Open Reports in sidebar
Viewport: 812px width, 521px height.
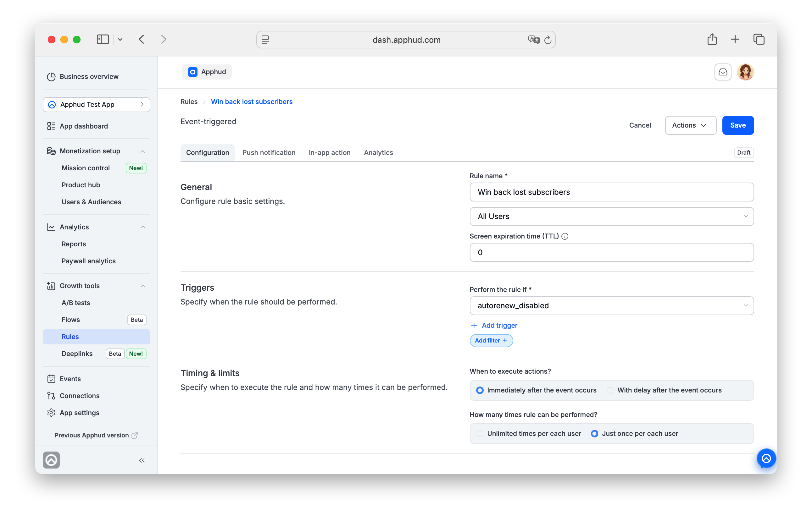74,244
